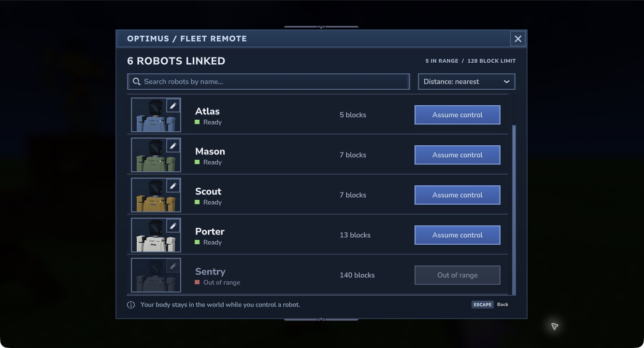
Task: Select the orange Scout robot thumbnail
Action: pyautogui.click(x=156, y=195)
